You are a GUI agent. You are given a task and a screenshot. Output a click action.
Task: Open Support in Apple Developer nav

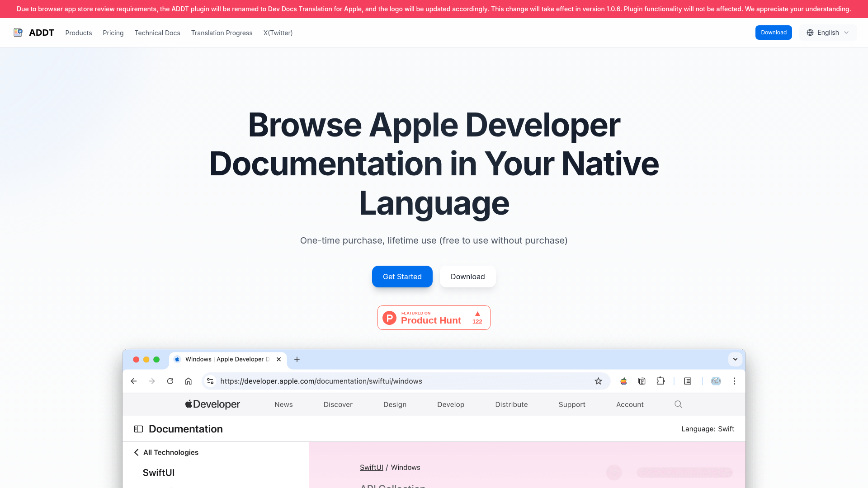(x=572, y=404)
